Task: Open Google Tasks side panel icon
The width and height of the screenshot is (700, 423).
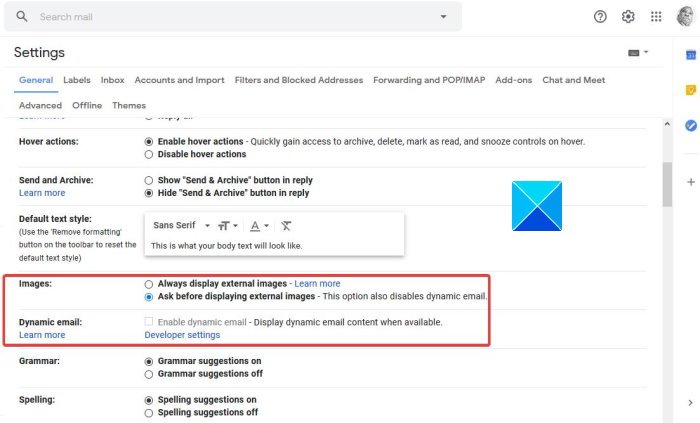Action: [691, 125]
